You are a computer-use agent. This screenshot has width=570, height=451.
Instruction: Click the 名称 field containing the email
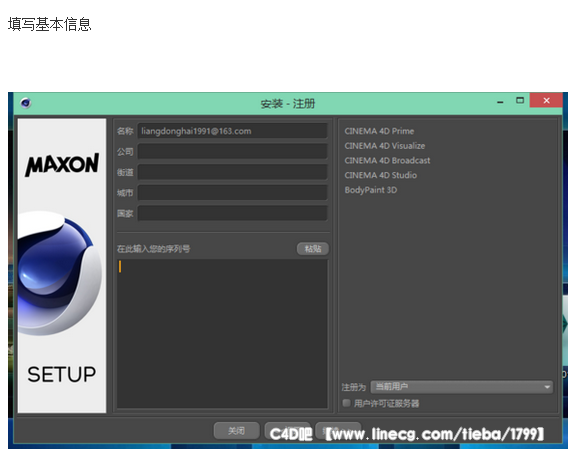[x=232, y=131]
